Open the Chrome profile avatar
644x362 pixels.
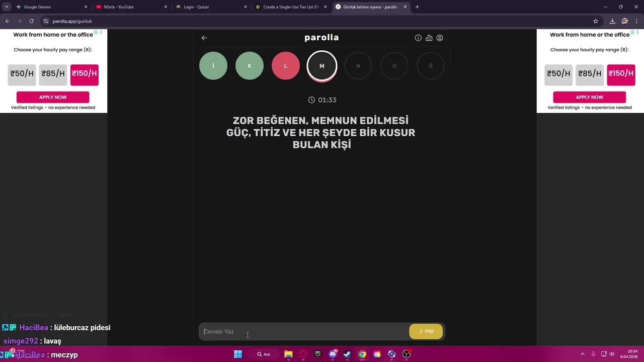tap(624, 21)
